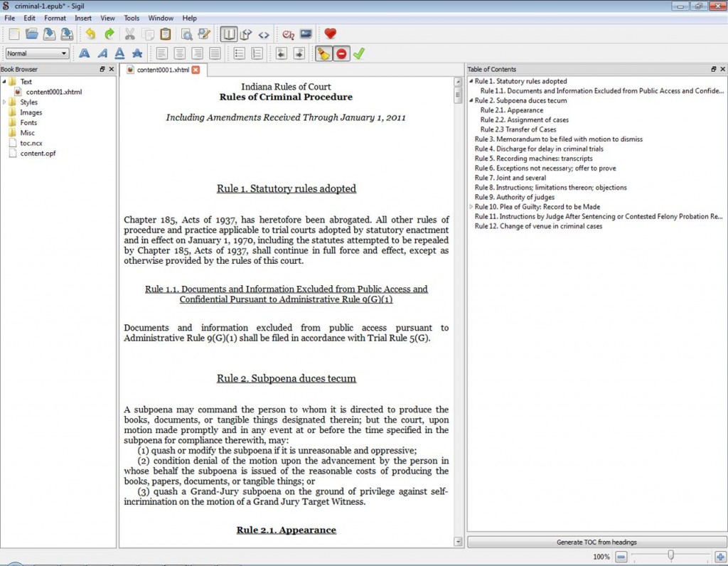Open the View menu
Image resolution: width=728 pixels, height=566 pixels.
(x=107, y=18)
